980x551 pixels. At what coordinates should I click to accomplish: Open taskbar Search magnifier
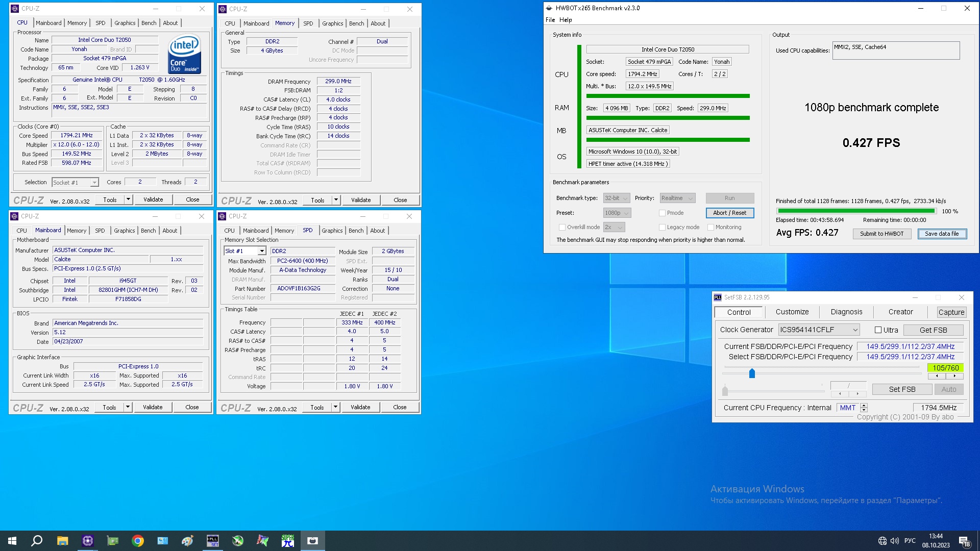pyautogui.click(x=37, y=541)
